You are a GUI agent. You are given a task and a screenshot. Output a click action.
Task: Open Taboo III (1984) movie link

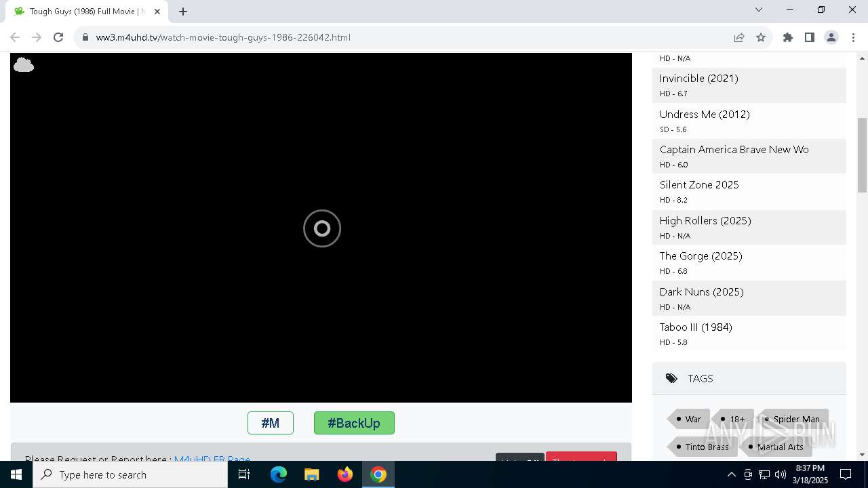pyautogui.click(x=696, y=327)
